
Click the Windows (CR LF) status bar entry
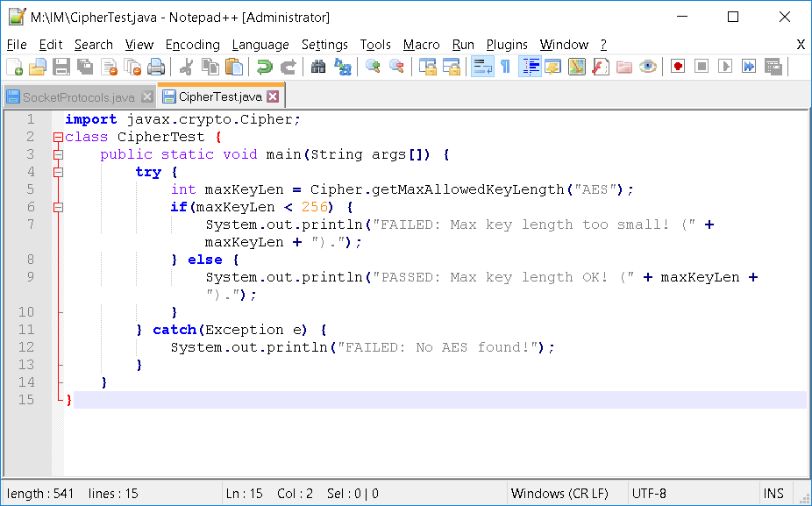(559, 494)
